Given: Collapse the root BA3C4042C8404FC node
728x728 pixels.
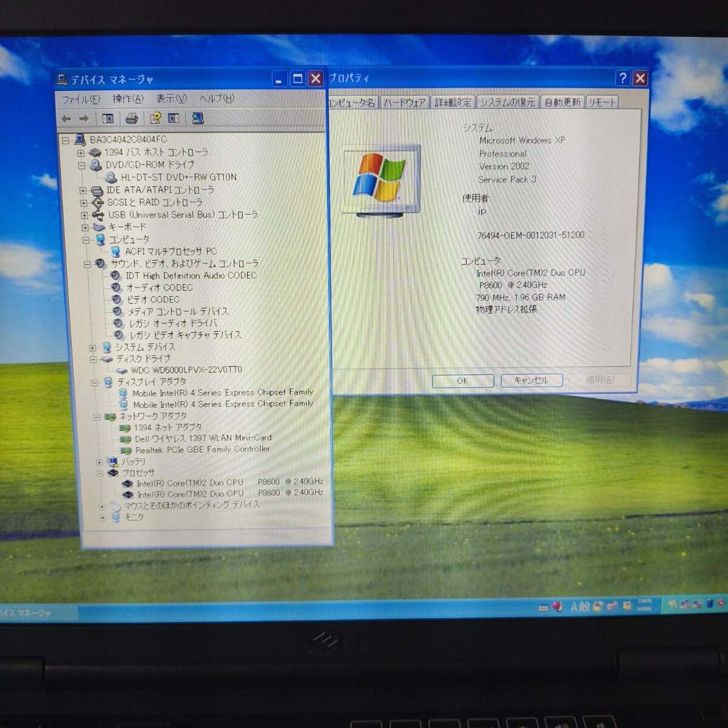Looking at the screenshot, I should point(66,140).
